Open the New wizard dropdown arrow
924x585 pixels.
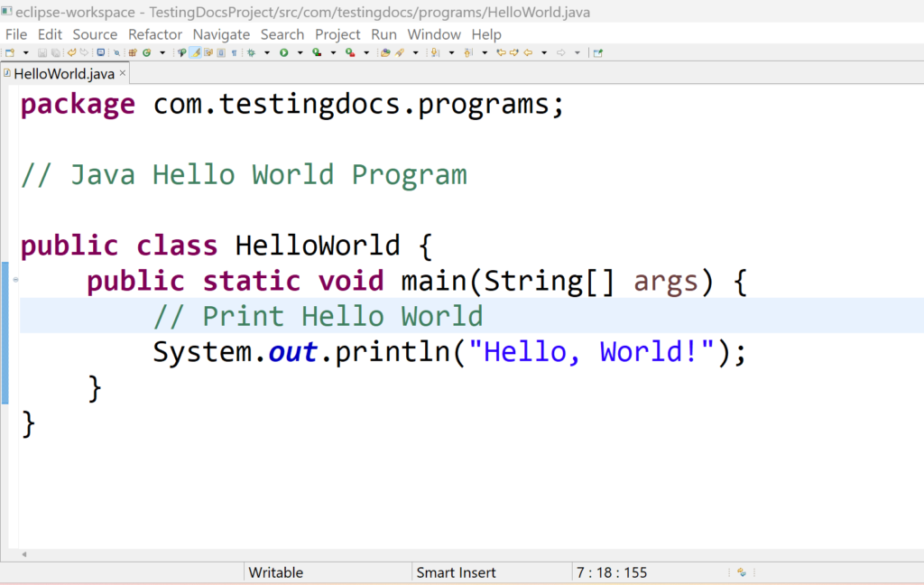point(25,52)
